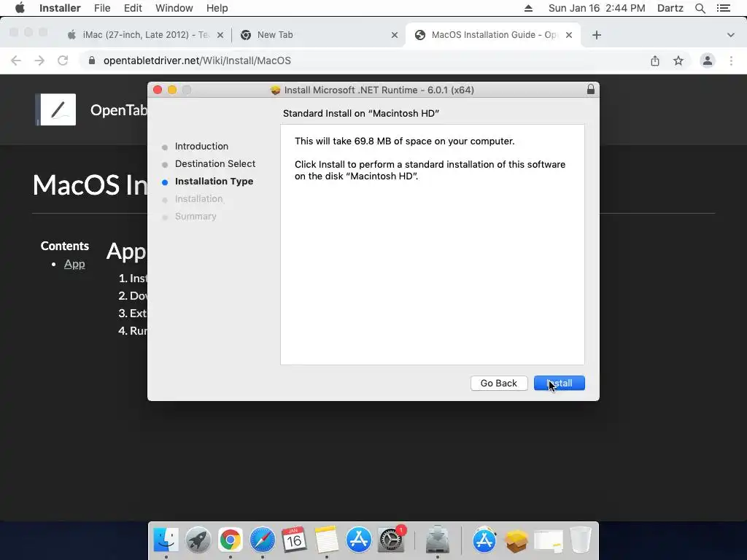
Task: Click the browser forward arrow
Action: click(x=39, y=61)
